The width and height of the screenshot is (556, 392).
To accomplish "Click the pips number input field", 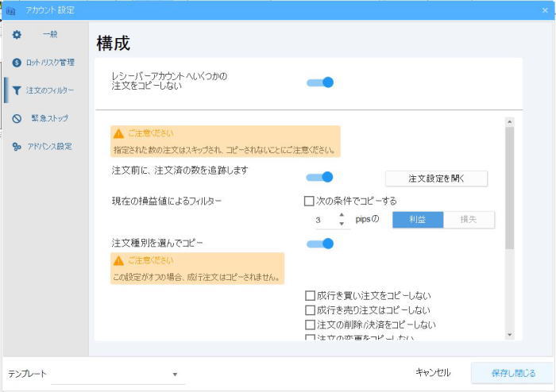I will click(x=326, y=220).
